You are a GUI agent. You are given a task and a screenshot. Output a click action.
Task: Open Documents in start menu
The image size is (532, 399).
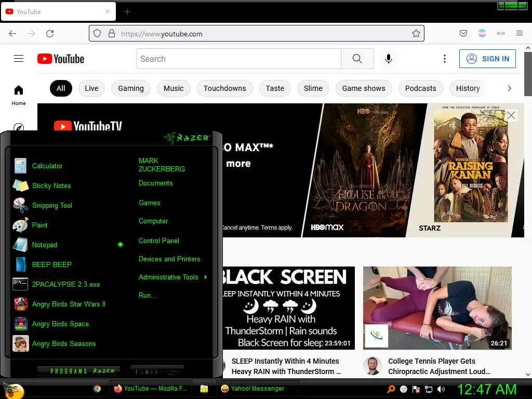click(156, 183)
